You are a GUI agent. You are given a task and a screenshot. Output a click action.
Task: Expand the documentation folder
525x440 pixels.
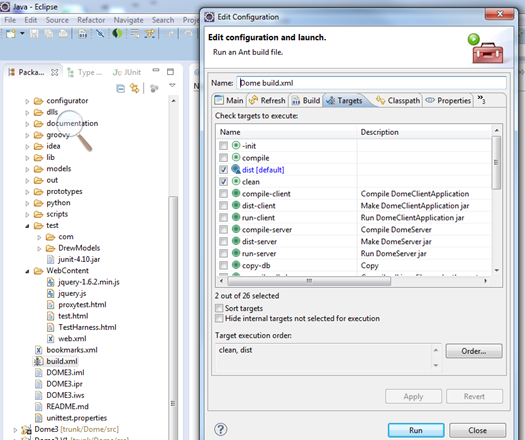tap(27, 124)
